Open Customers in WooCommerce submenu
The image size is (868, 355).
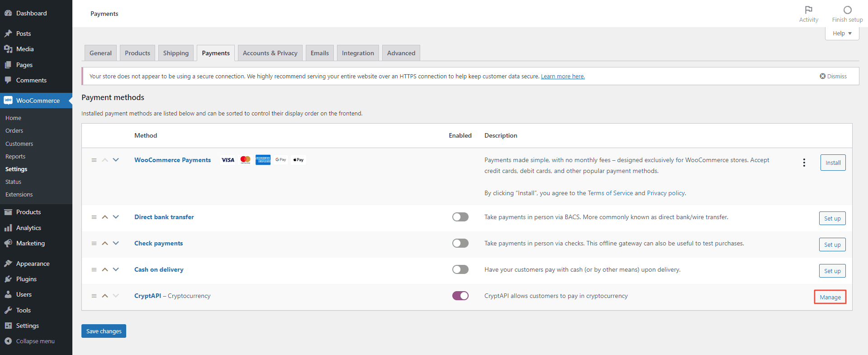19,144
